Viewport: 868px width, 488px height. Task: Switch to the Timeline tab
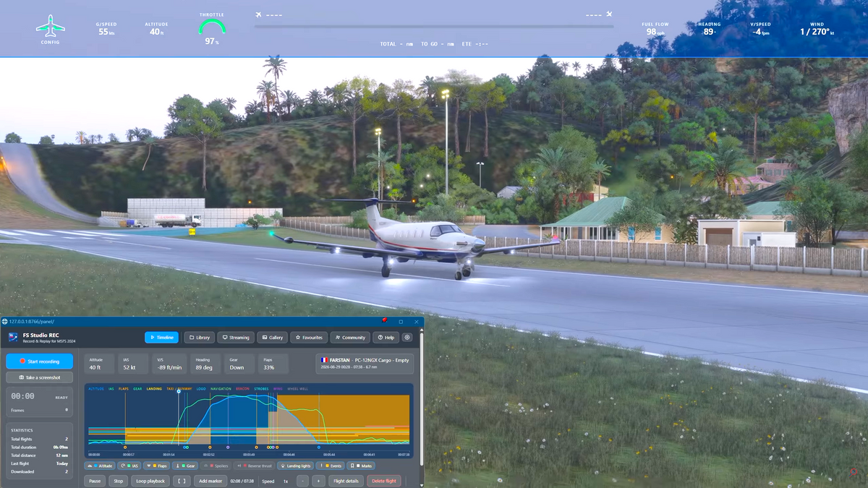[161, 338]
